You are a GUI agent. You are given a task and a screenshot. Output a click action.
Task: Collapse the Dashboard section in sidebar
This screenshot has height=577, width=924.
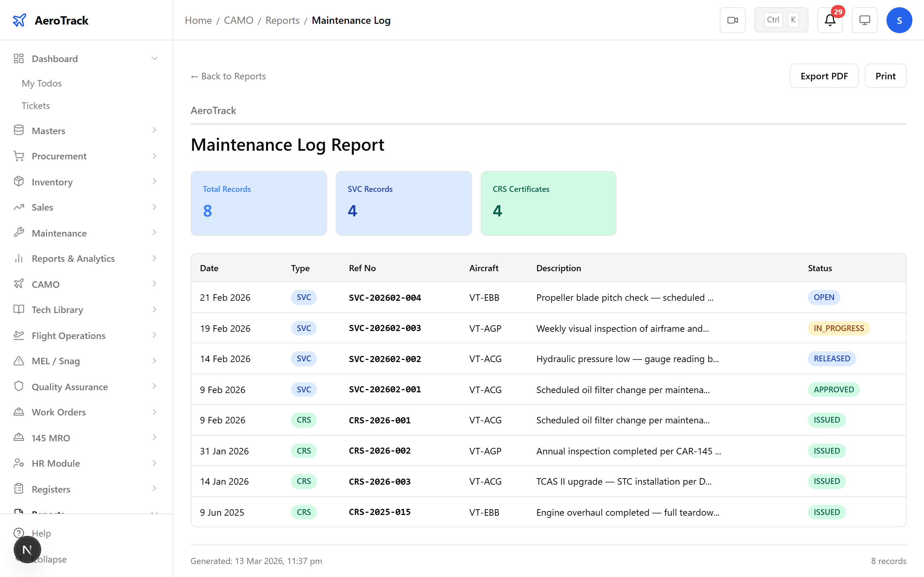[154, 58]
